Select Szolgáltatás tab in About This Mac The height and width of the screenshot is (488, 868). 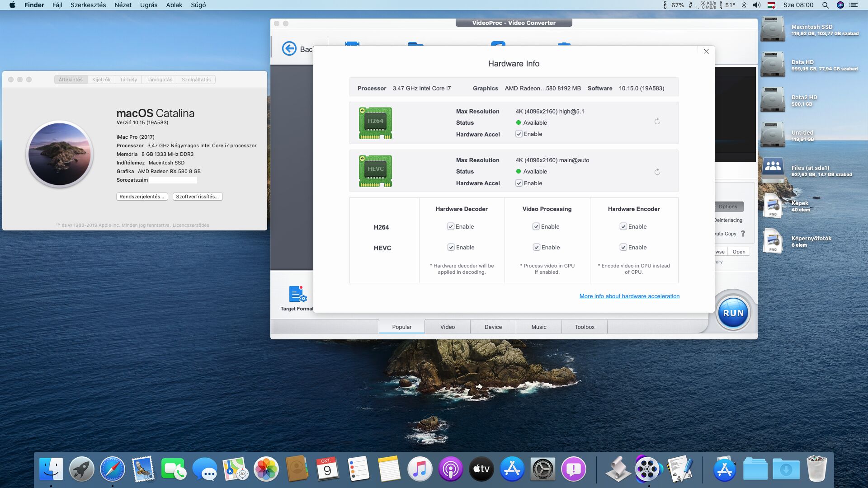pos(196,80)
